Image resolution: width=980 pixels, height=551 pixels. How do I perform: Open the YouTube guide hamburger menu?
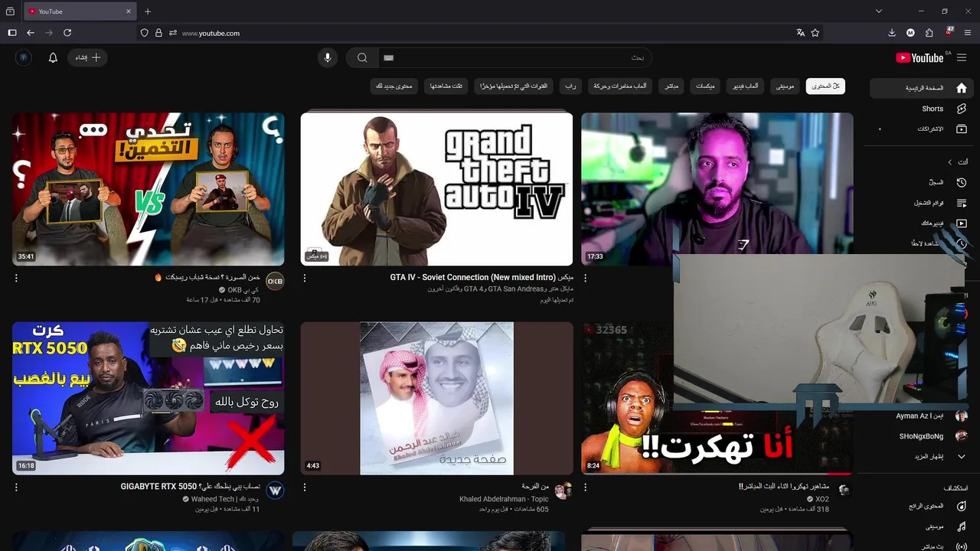click(962, 57)
